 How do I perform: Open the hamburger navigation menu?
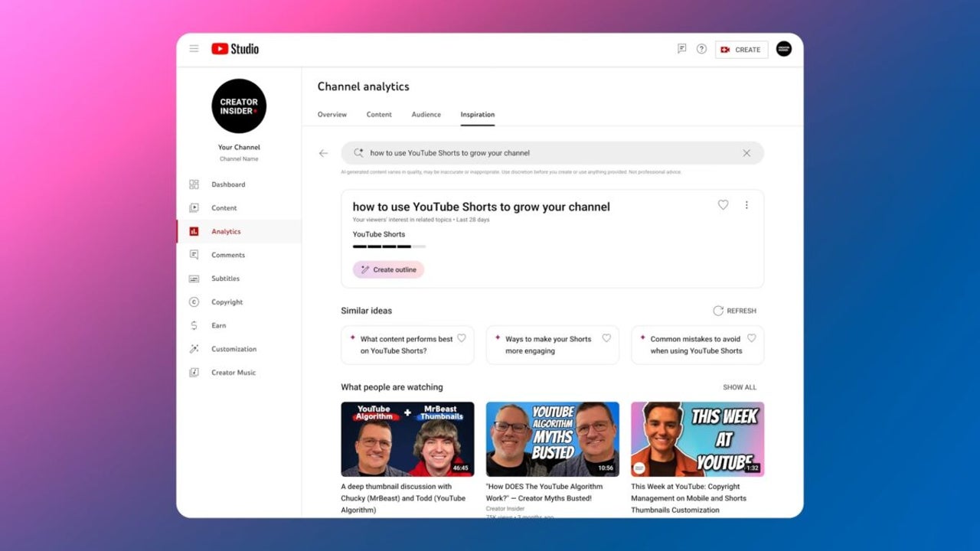tap(194, 49)
